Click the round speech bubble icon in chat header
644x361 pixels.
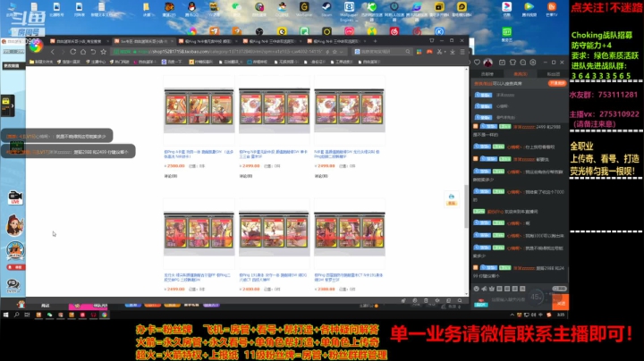(x=523, y=63)
